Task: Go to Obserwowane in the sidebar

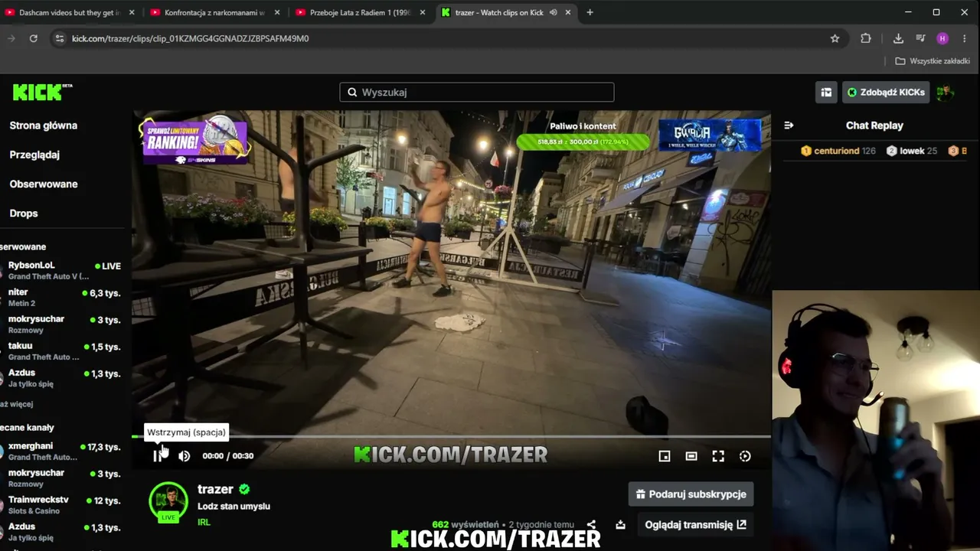Action: [x=44, y=184]
